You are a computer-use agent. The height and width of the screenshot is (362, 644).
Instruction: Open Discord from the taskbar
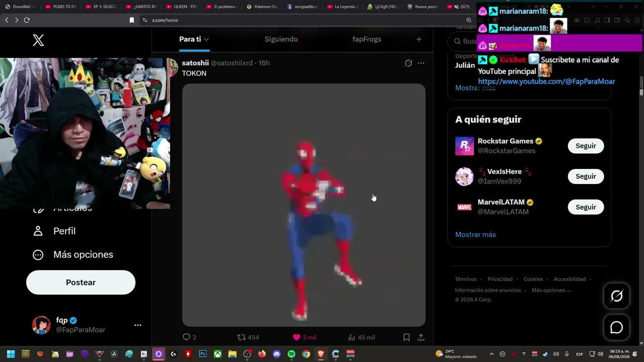click(276, 354)
